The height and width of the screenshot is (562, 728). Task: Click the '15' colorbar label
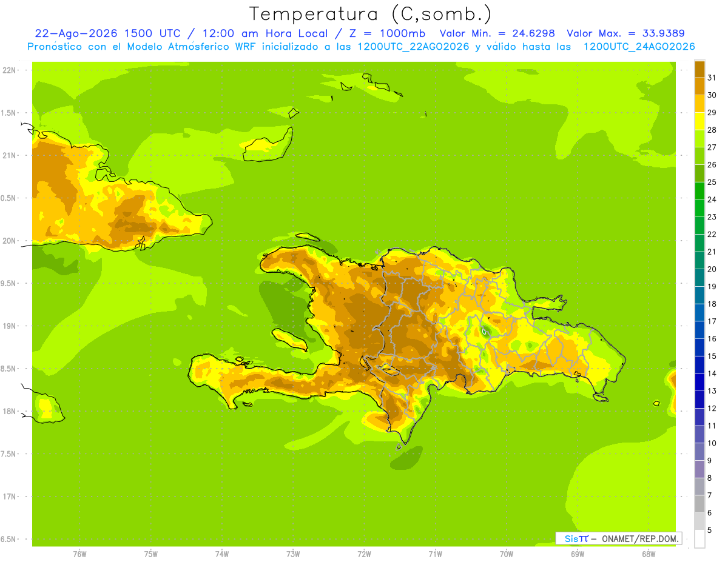(712, 356)
